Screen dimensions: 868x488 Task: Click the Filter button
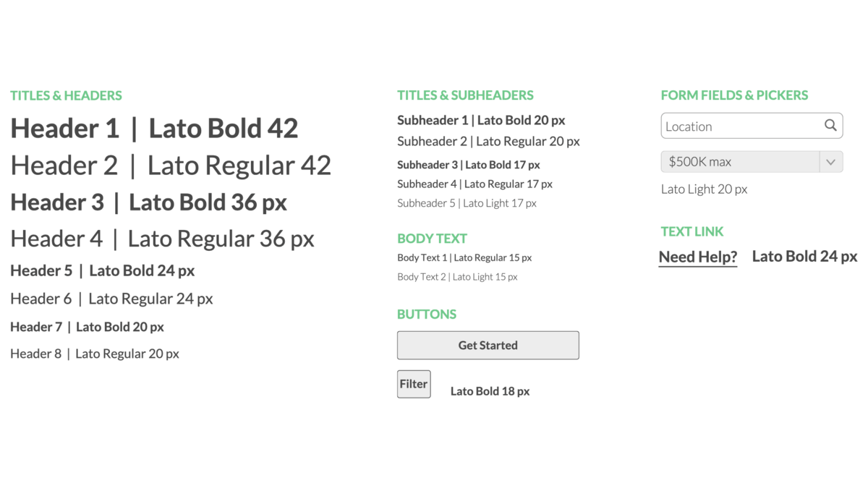(414, 384)
